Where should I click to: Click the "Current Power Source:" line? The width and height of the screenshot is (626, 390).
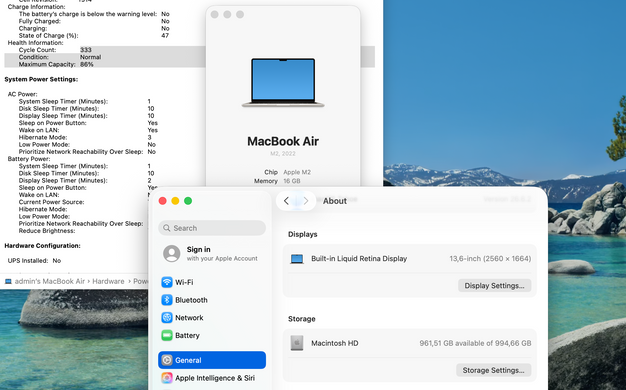point(52,202)
